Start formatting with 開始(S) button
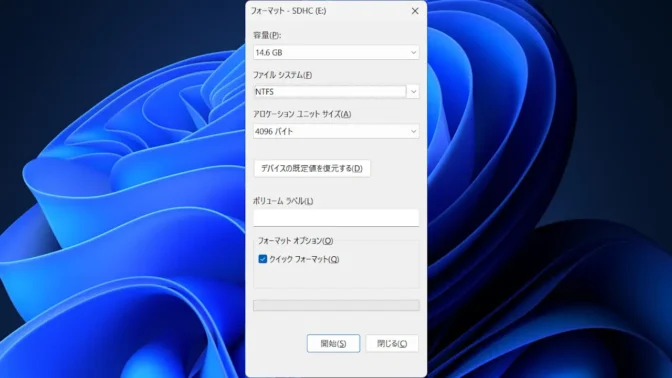 (x=333, y=343)
